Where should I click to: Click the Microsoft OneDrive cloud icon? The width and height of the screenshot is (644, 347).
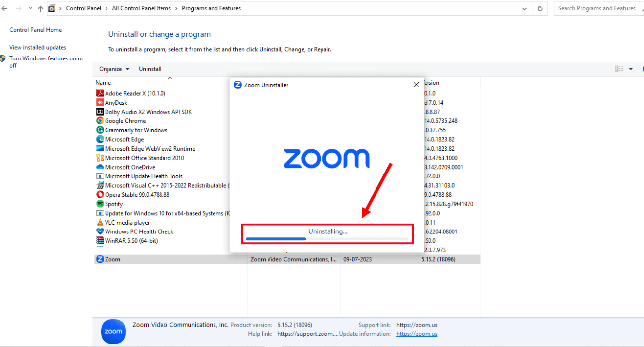tap(100, 167)
